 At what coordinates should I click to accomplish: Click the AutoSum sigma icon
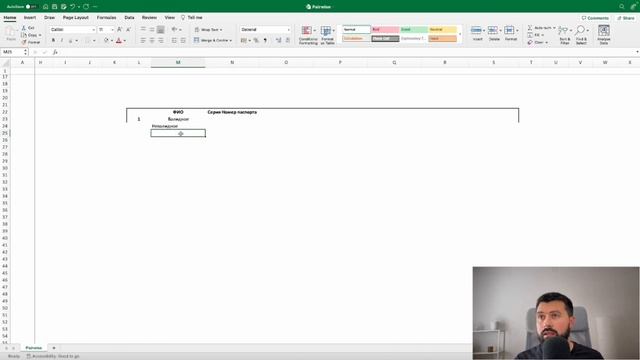530,28
